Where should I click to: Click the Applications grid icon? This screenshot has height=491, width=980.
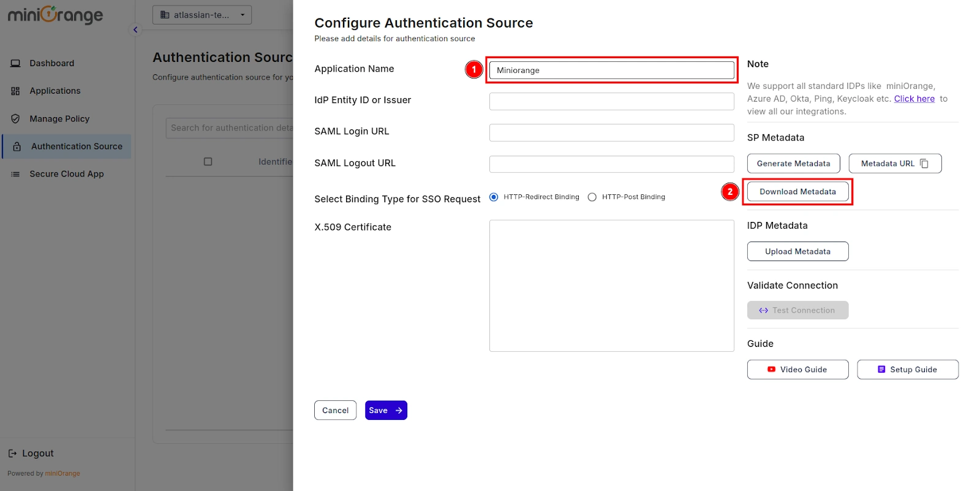pos(15,91)
